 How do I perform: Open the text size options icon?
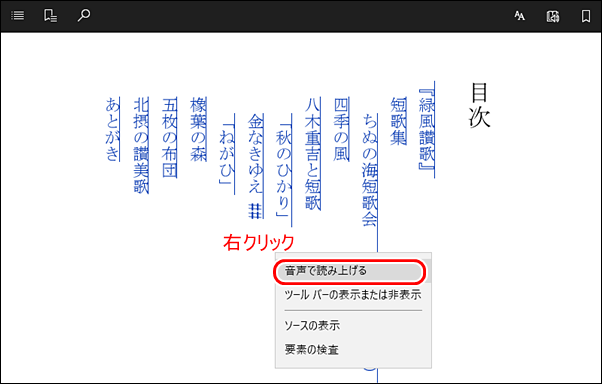click(x=519, y=16)
